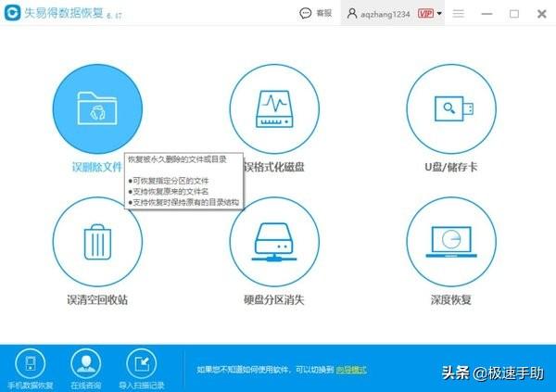
Task: Open 手机数据恢复 phone recovery icon
Action: coord(31,363)
